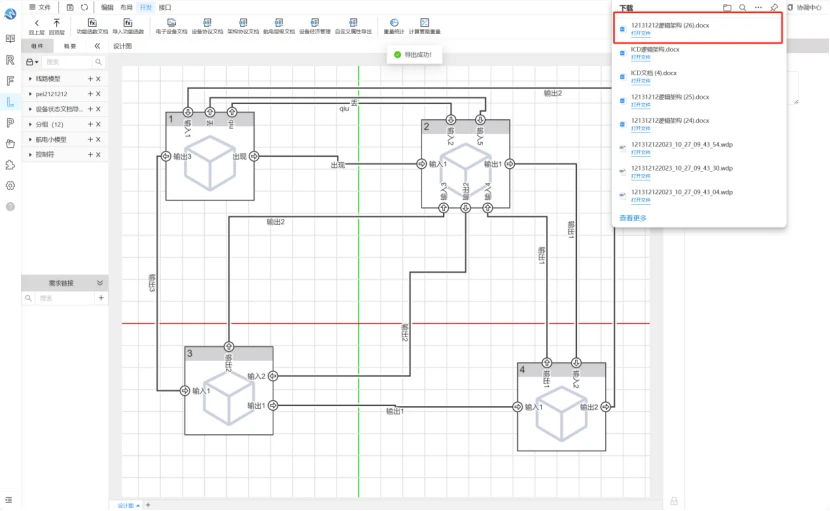Click the app logo in the sidebar
830x511 pixels.
[10, 14]
